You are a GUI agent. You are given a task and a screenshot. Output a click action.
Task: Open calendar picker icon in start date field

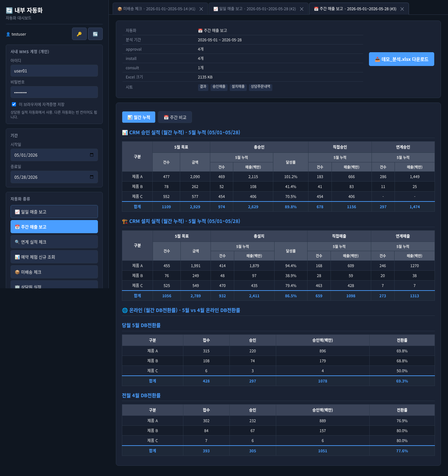click(x=92, y=155)
